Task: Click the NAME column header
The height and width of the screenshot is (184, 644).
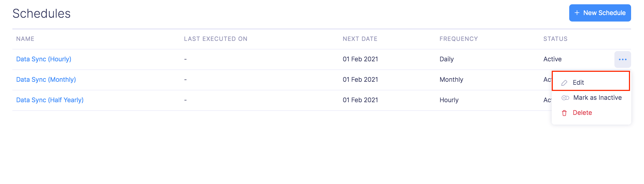Action: click(x=25, y=39)
